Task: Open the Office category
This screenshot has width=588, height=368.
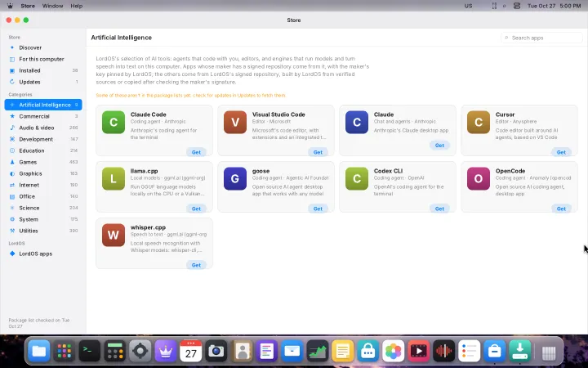Action: click(43, 196)
